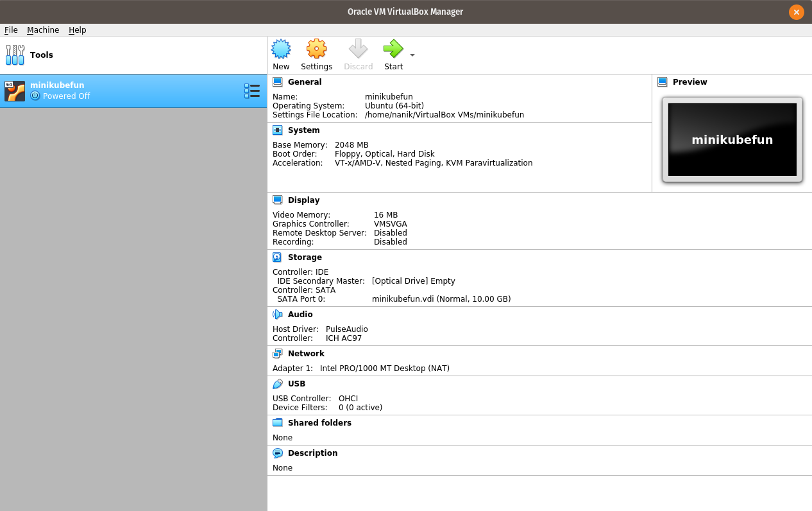Click the Display section header

click(x=303, y=200)
